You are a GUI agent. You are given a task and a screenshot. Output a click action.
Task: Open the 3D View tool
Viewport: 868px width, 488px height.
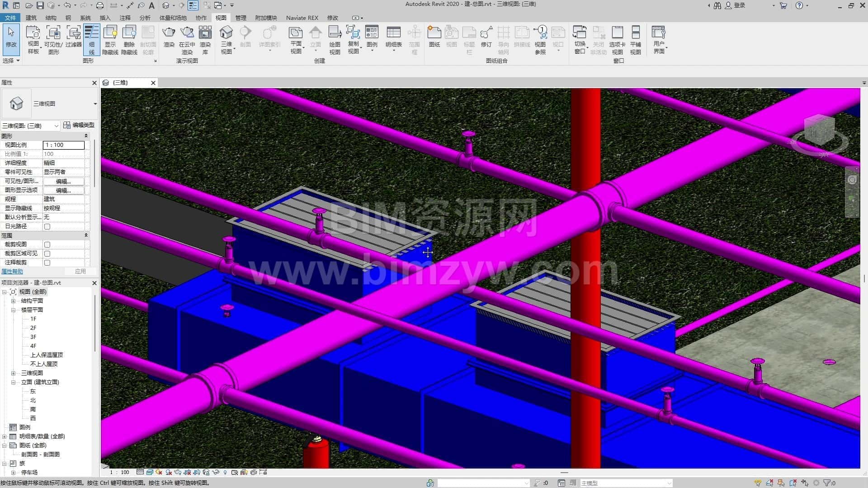(226, 40)
